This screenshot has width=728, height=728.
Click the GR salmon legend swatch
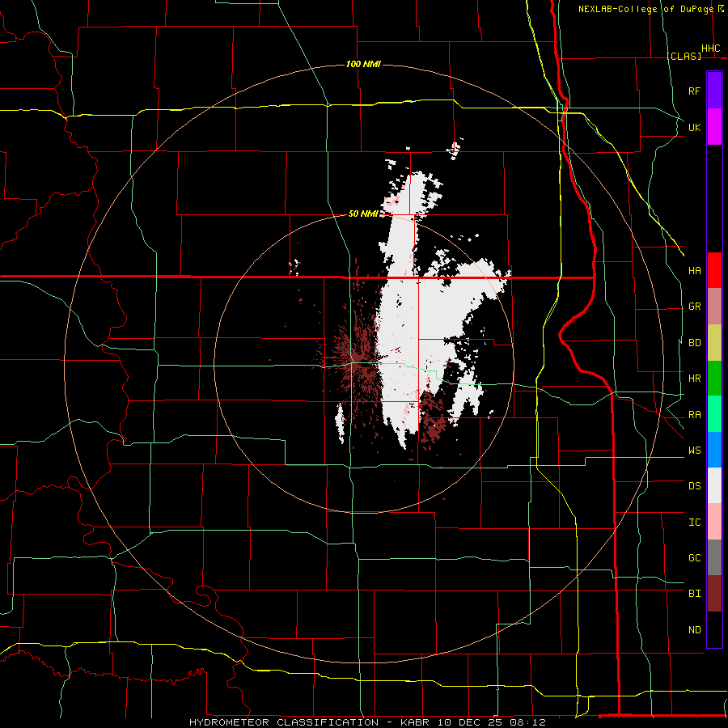714,307
